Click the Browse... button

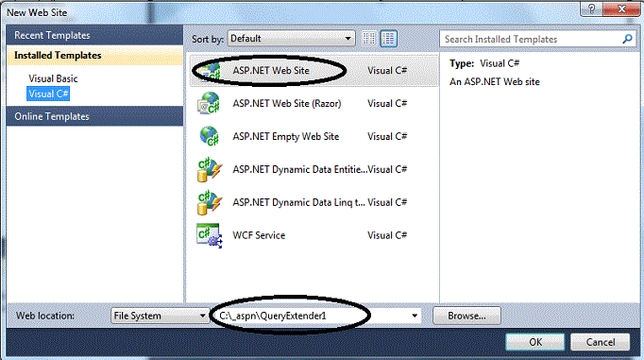[466, 316]
